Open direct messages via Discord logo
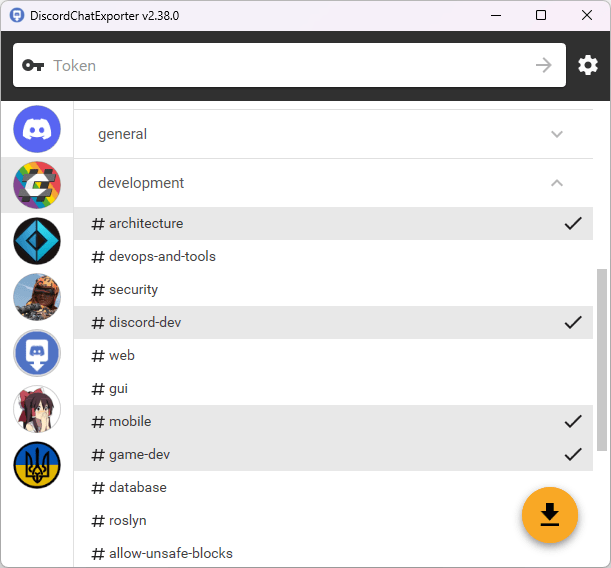The image size is (611, 568). point(37,130)
